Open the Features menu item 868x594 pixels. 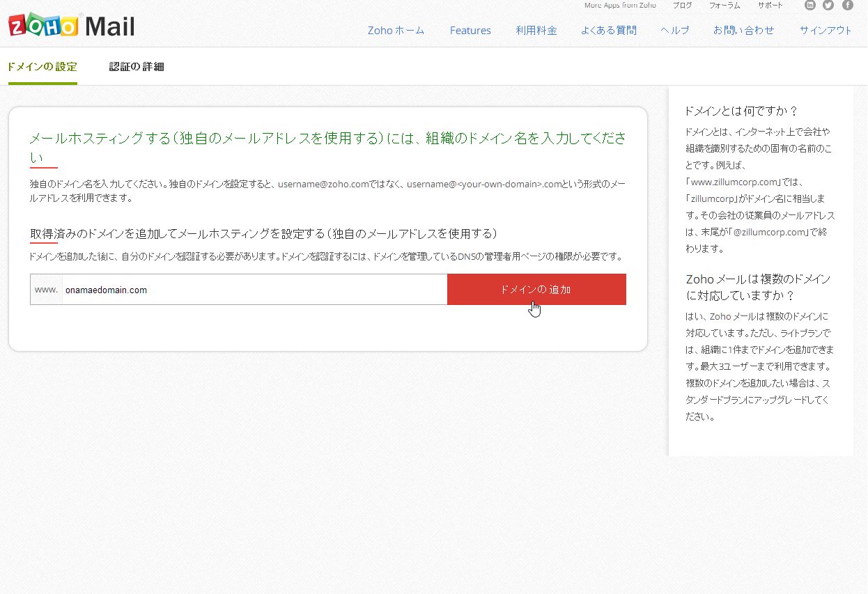pos(470,31)
